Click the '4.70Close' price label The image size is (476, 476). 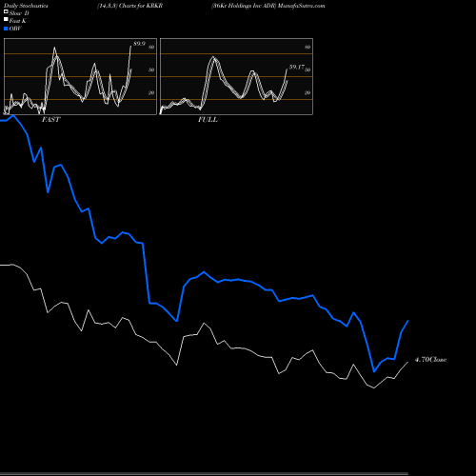pos(430,360)
